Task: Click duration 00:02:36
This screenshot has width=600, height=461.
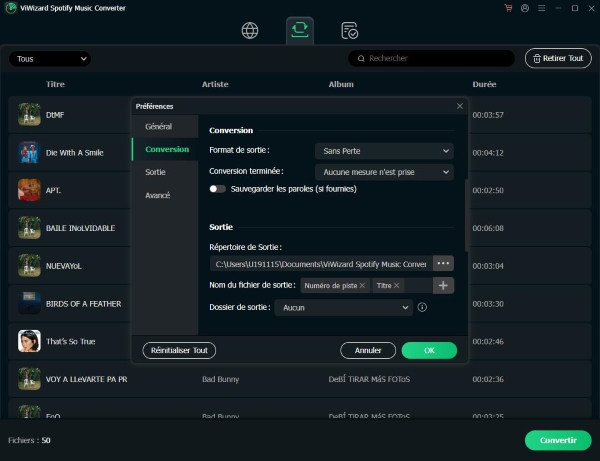Action: [x=488, y=379]
